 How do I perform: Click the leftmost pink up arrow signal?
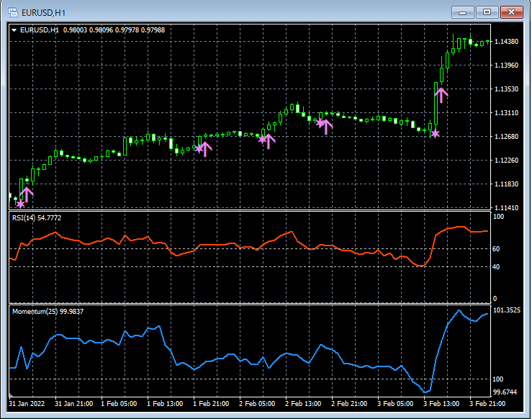(27, 194)
